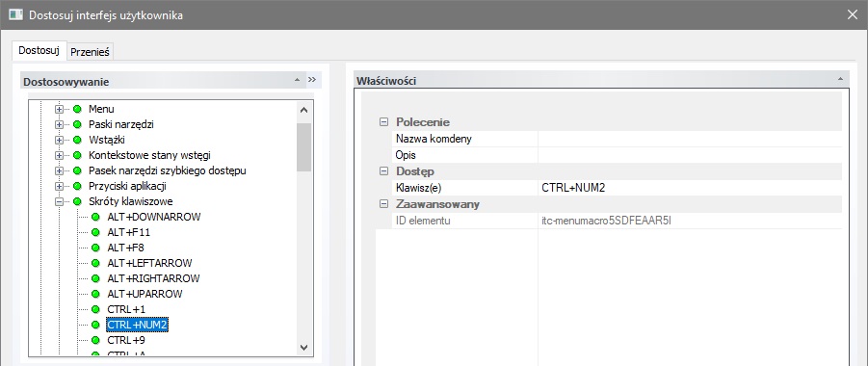Screen dimensions: 868x366
Task: Click green dot beside ALT+RIGHTARROW
Action: 95,278
